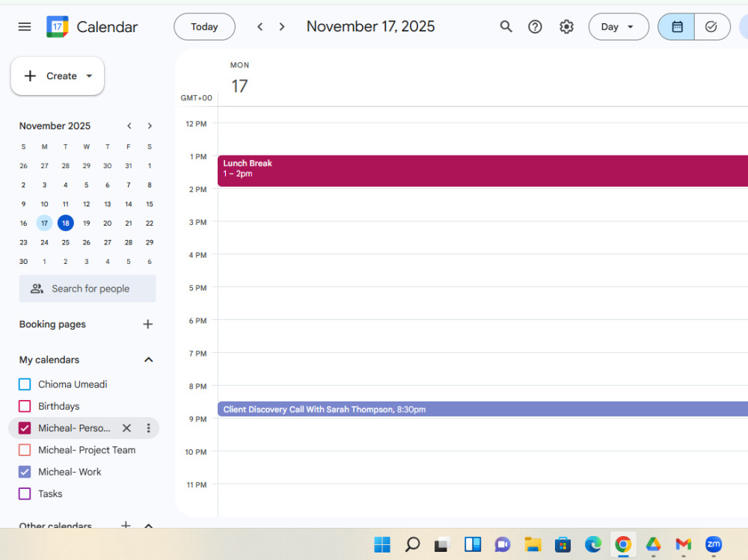Viewport: 748px width, 560px height.
Task: Uncheck Micheal- Personal calendar checkbox
Action: tap(25, 428)
